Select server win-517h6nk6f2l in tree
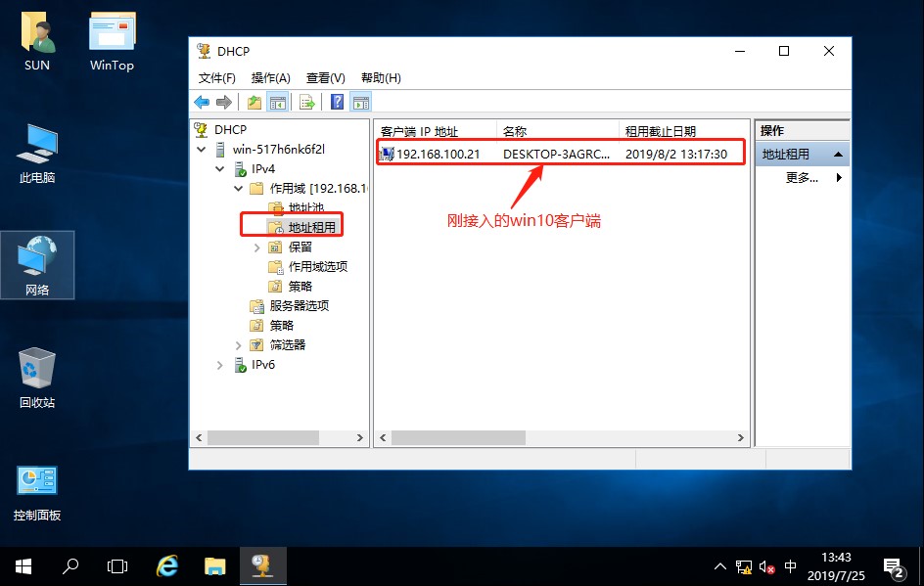This screenshot has height=586, width=924. point(278,149)
